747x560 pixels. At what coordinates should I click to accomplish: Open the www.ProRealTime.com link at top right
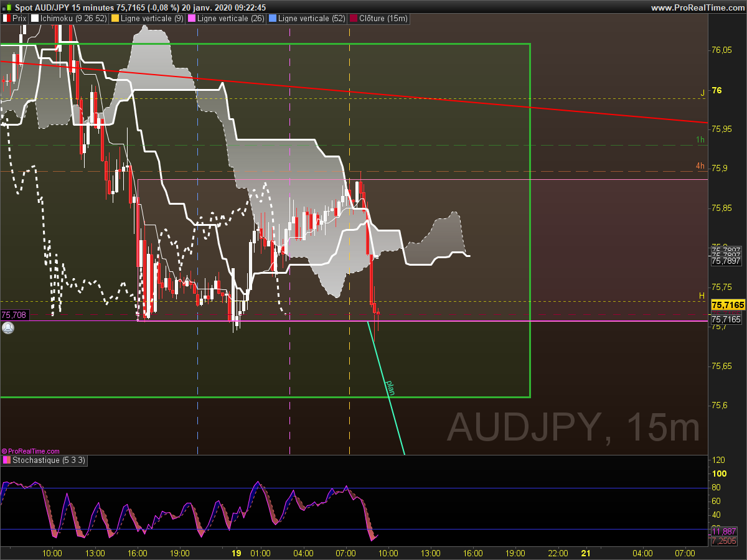697,7
